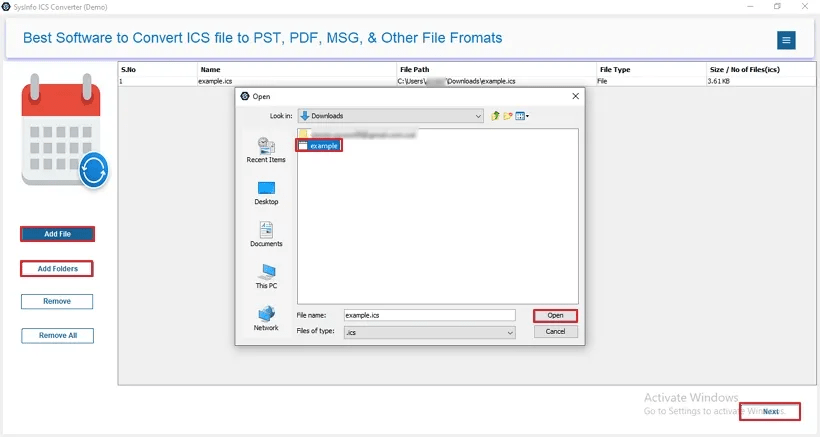Viewport: 820px width, 437px height.
Task: Open the view menu icon in Open dialog
Action: click(x=522, y=116)
